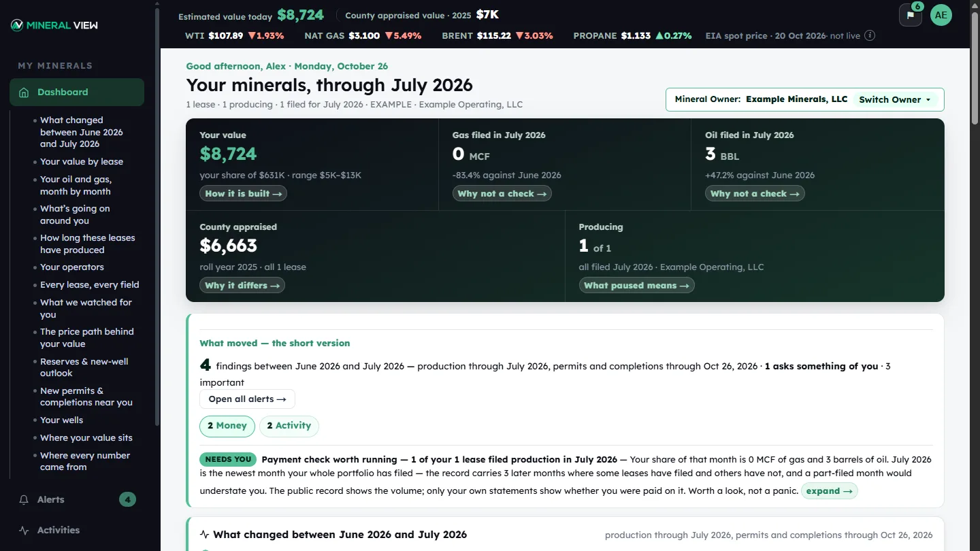Go to Reserves & new-well outlook

coord(84,367)
